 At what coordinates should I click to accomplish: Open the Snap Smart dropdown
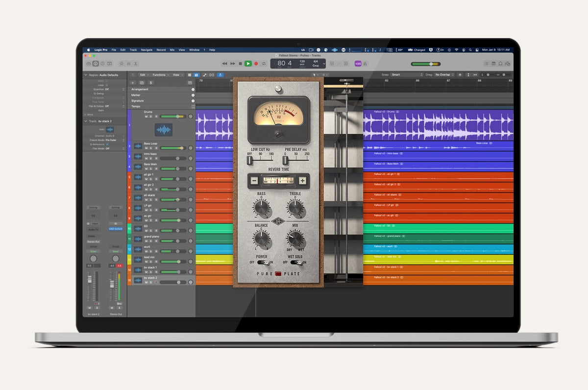tap(406, 75)
